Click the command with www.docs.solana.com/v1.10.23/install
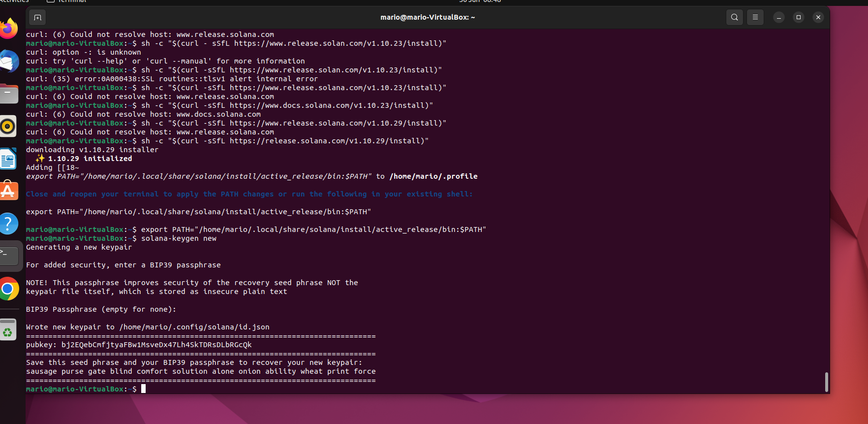Image resolution: width=868 pixels, height=424 pixels. click(229, 105)
